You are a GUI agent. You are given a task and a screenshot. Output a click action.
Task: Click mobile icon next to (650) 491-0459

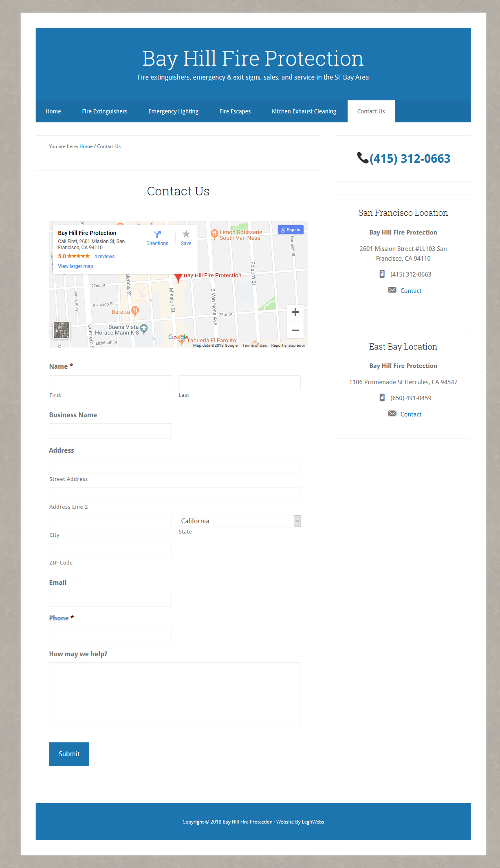point(382,398)
